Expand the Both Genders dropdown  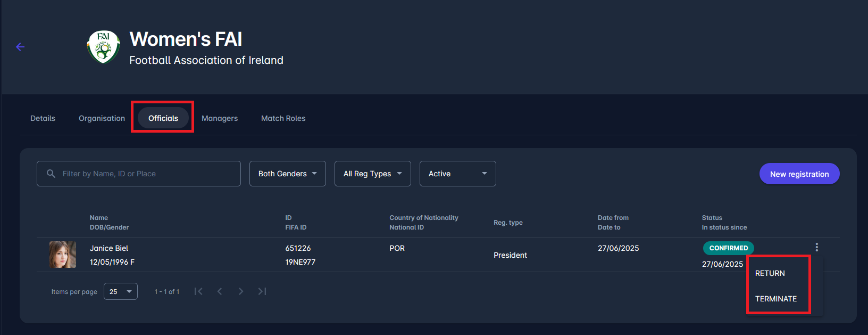(x=287, y=174)
